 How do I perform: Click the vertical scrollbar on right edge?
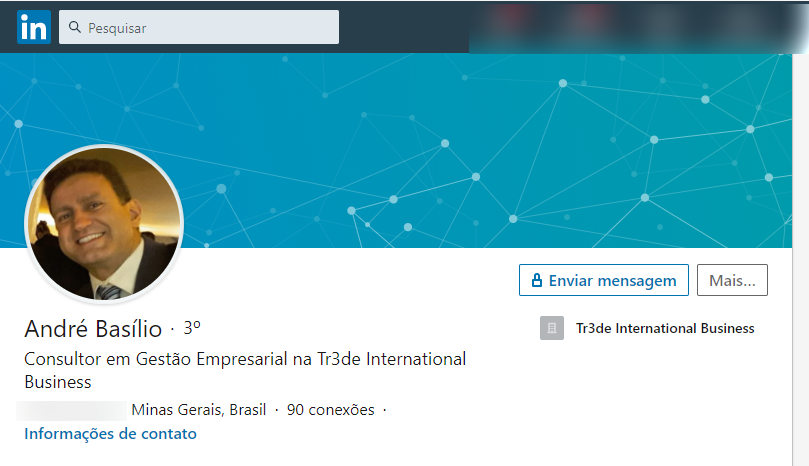point(801,258)
